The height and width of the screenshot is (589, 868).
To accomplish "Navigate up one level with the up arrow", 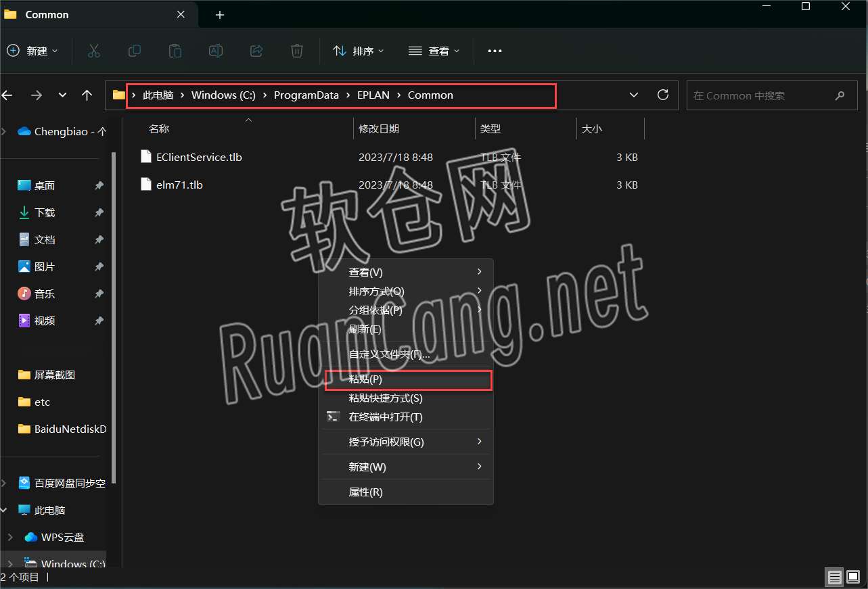I will click(87, 95).
